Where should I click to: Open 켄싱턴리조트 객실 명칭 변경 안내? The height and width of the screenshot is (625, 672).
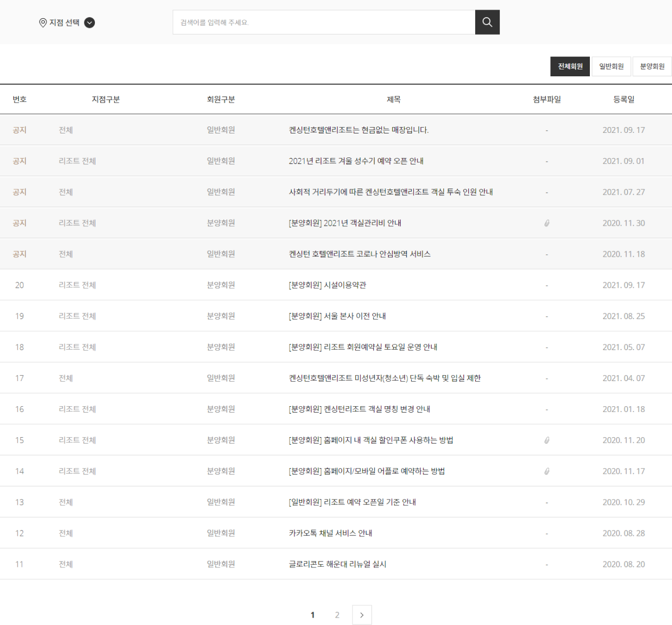coord(359,409)
